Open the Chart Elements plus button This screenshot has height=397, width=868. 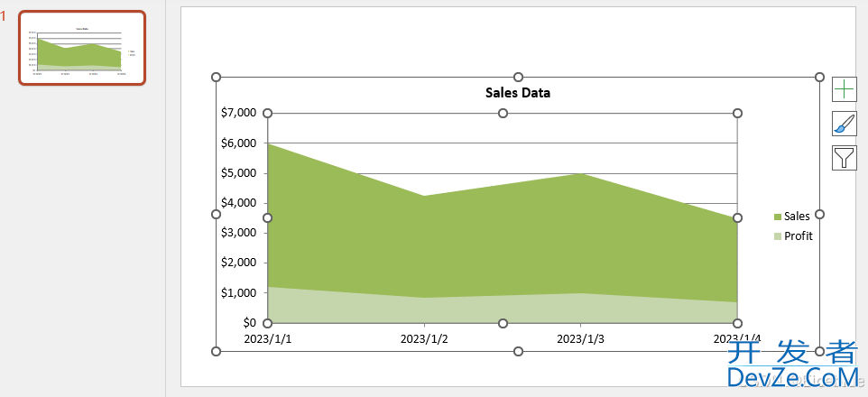coord(844,89)
